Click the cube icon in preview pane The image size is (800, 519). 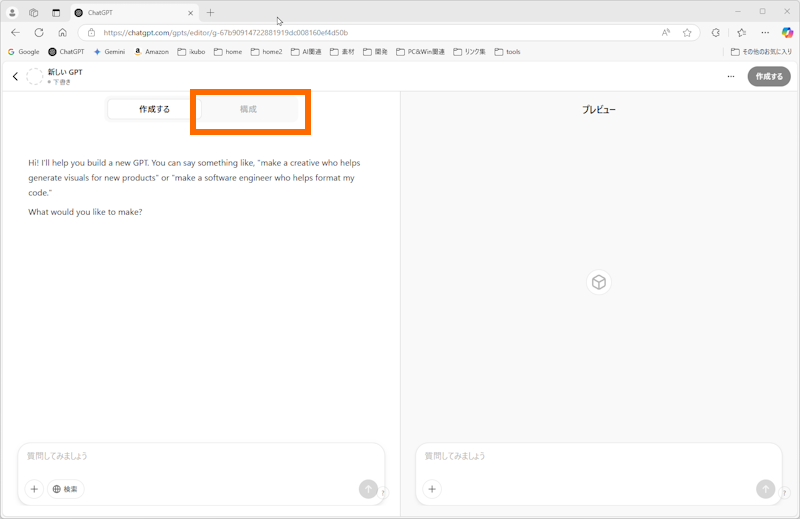coord(598,283)
